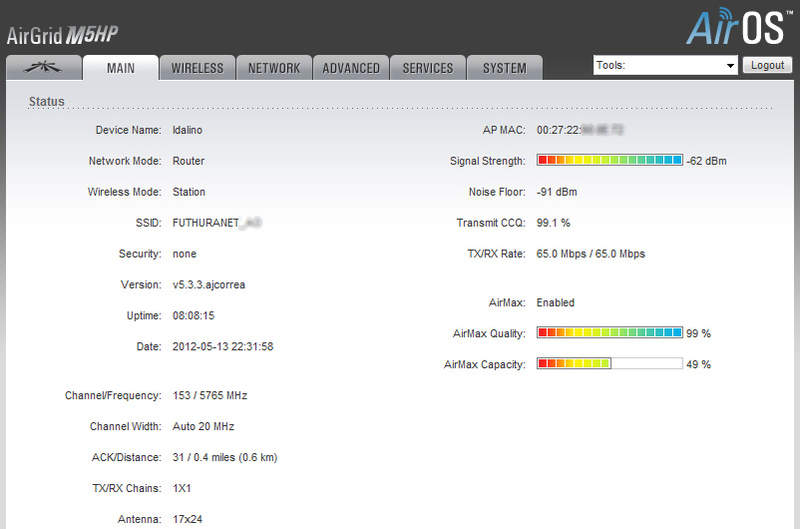
Task: Click the Signal Strength label
Action: [487, 161]
